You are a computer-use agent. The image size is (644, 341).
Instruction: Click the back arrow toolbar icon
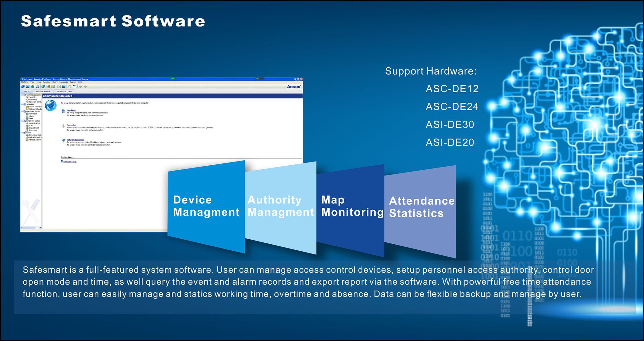[80, 87]
